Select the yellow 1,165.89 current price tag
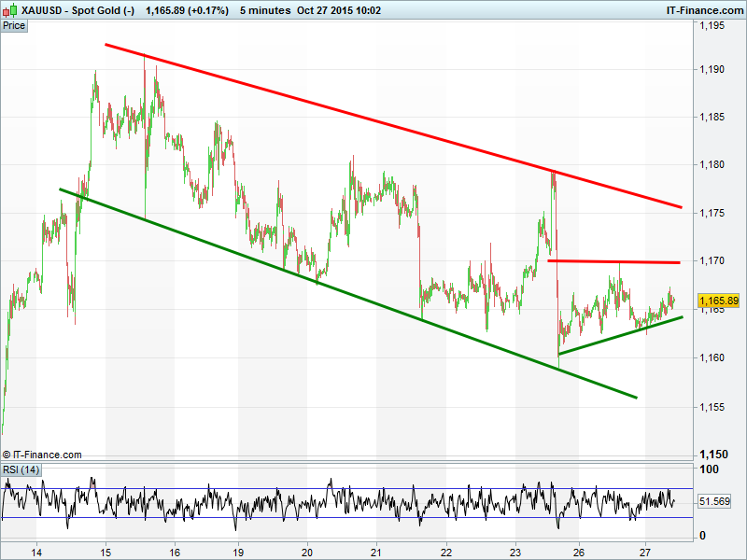This screenshot has height=560, width=747. click(718, 301)
